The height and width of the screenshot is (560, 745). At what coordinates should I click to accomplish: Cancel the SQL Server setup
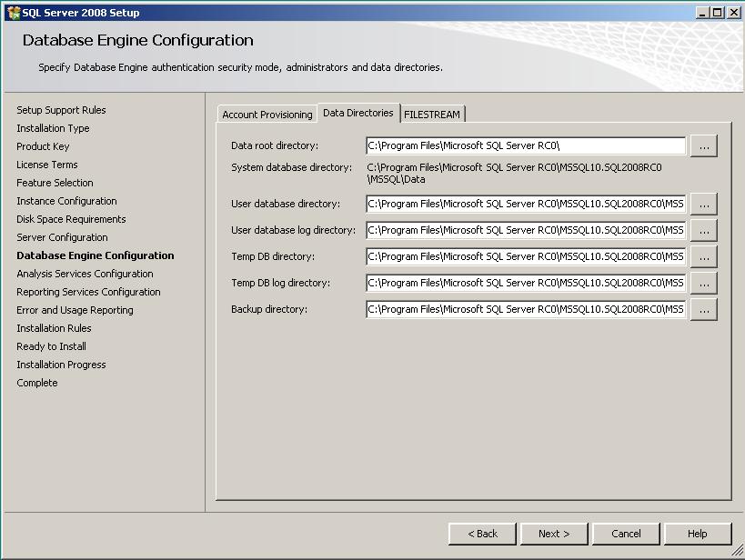(626, 534)
